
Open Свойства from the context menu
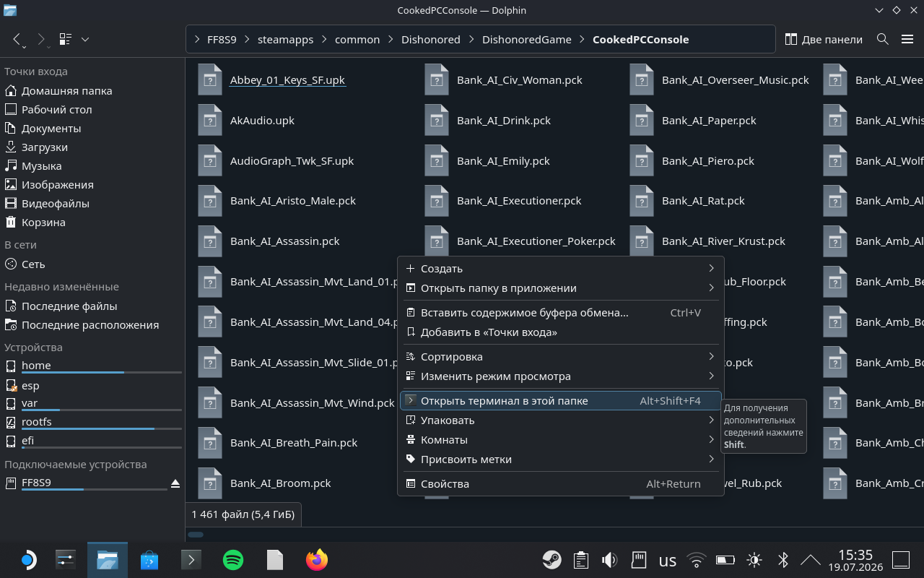[561, 484]
